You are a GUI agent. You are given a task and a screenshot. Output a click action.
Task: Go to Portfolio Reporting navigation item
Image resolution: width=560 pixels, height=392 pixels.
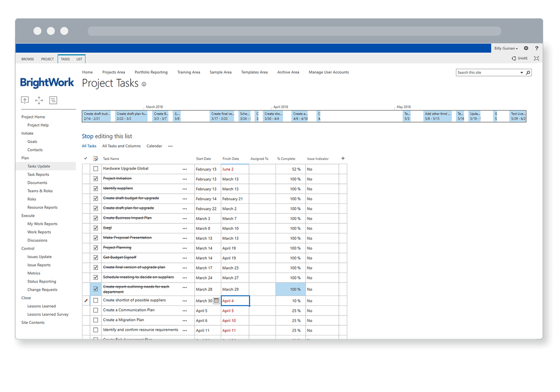click(151, 72)
